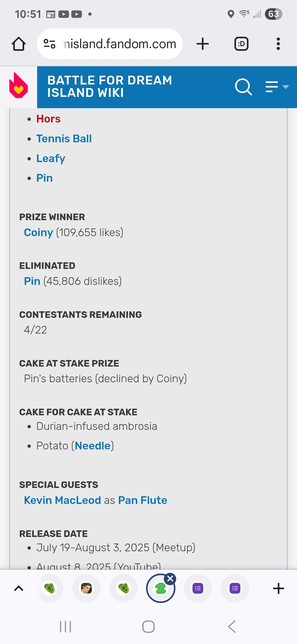Expand the bottom tab strip with the up chevron
The height and width of the screenshot is (644, 297).
point(19,588)
